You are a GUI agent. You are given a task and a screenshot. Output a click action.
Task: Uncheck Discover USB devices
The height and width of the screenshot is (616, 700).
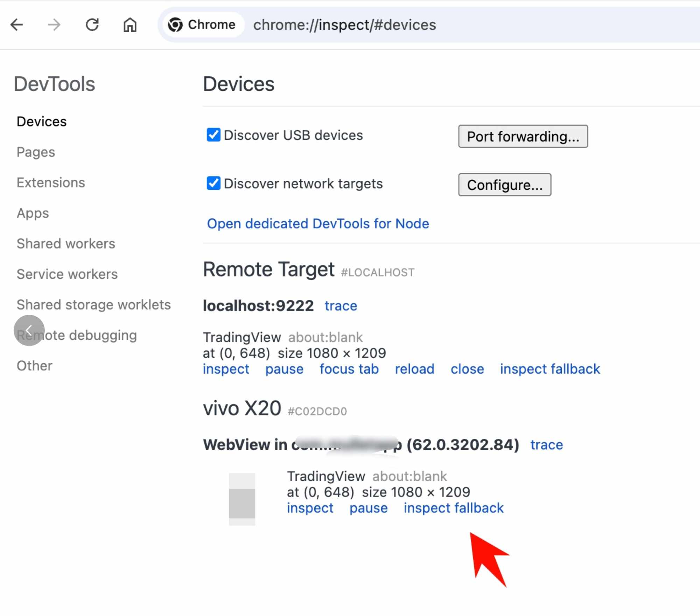(213, 135)
